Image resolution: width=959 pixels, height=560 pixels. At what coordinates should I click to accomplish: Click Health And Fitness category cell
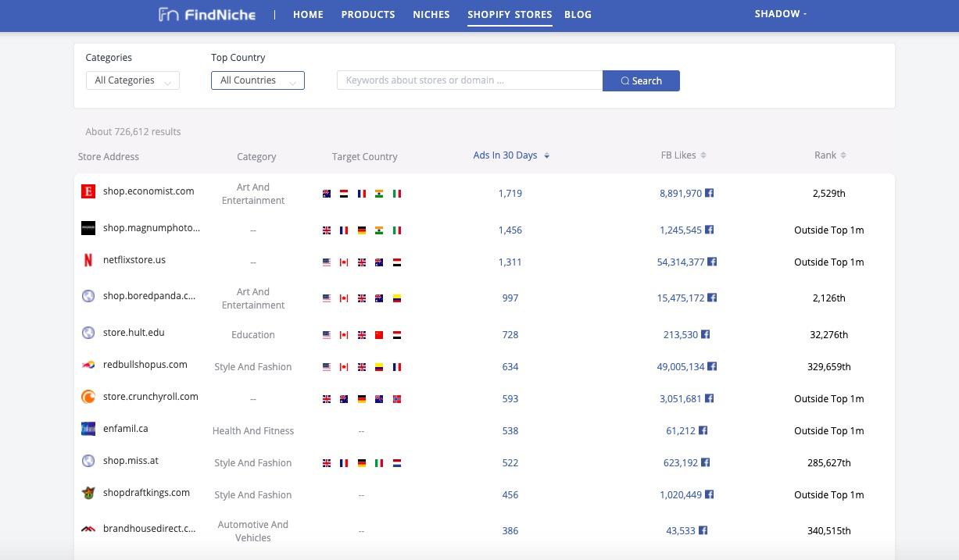[x=253, y=431]
